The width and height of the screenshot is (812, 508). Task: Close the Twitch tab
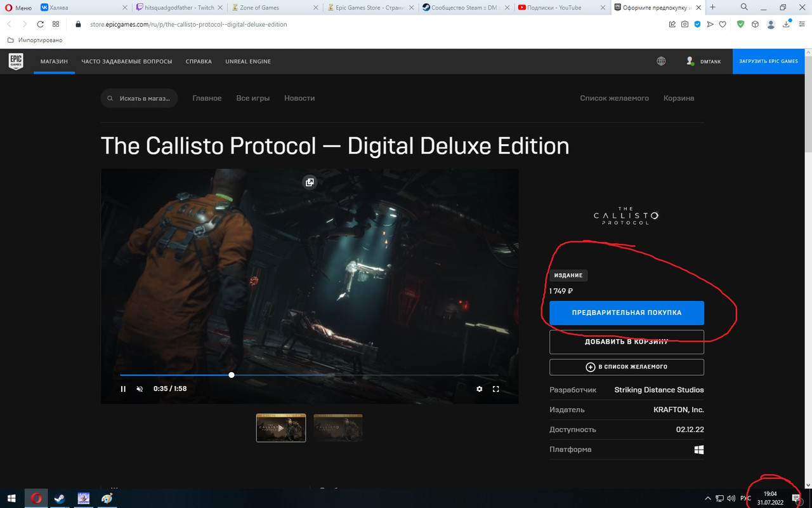pos(220,8)
